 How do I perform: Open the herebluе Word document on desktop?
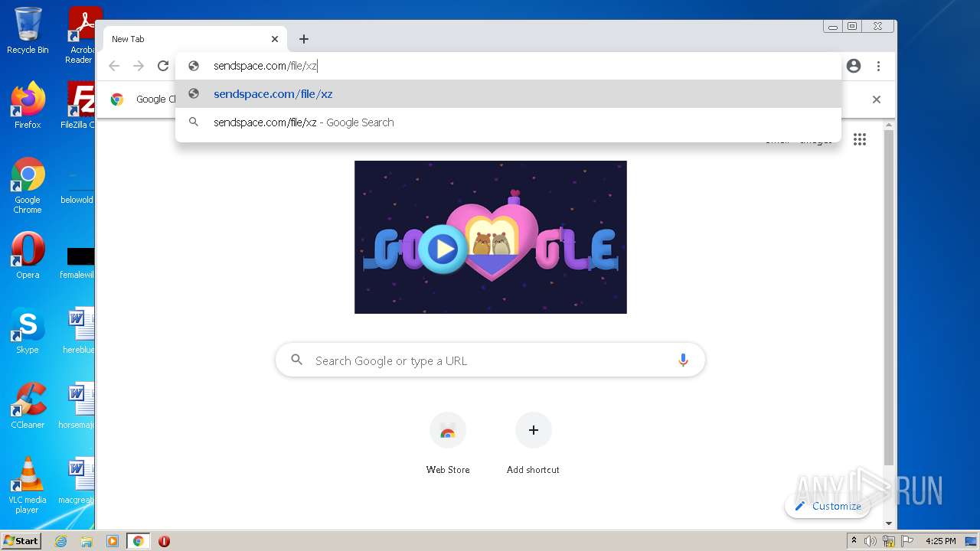click(x=78, y=331)
